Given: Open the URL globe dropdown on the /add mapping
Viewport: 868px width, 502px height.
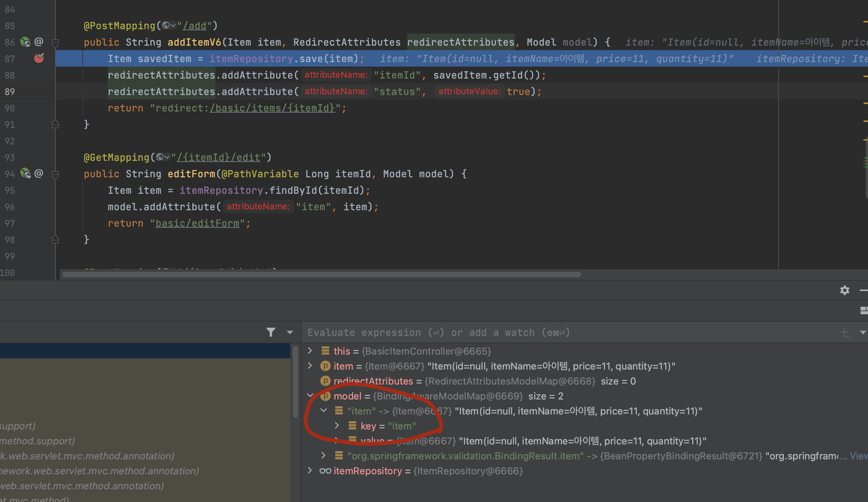Looking at the screenshot, I should 169,25.
